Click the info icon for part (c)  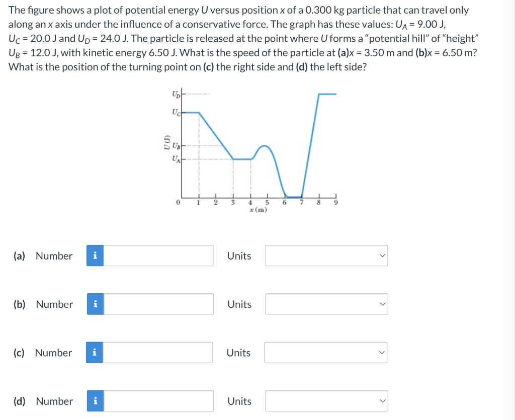(x=95, y=353)
